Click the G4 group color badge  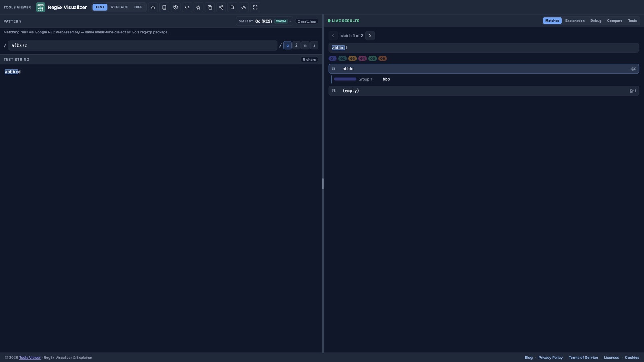click(x=362, y=58)
